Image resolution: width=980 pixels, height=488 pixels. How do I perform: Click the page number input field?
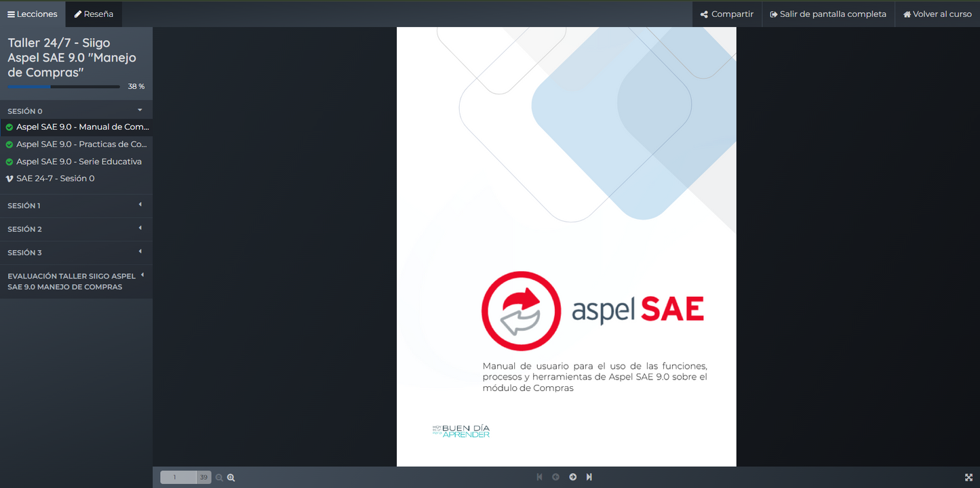coord(178,478)
